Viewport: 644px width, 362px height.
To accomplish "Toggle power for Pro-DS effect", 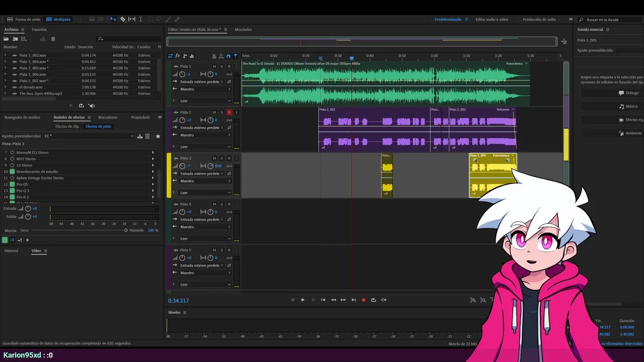I will [12, 184].
